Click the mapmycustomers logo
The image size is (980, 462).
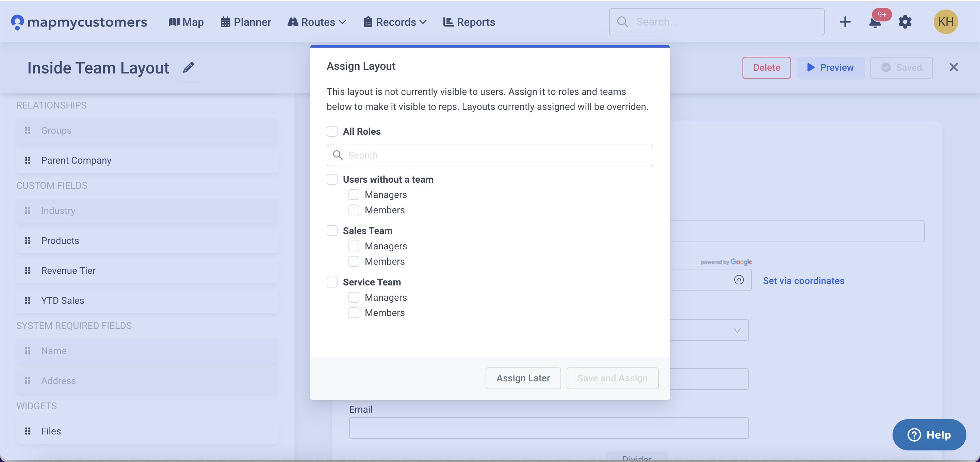click(79, 22)
